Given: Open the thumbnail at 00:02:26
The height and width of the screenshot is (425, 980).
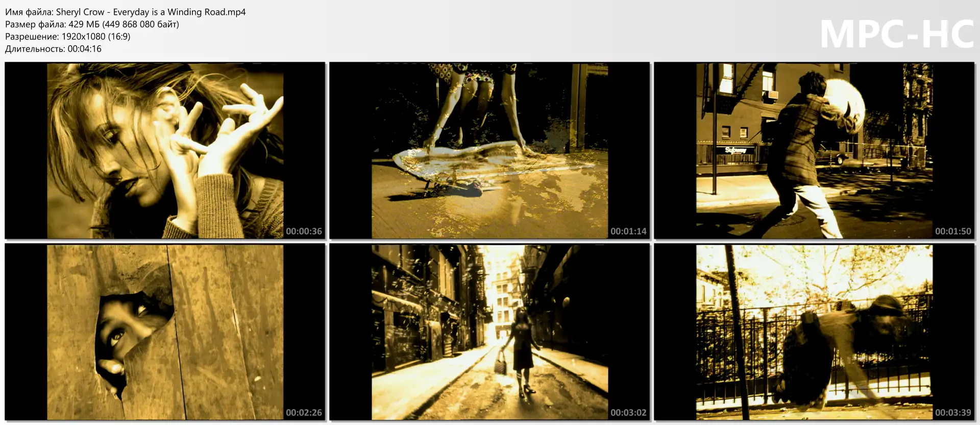Looking at the screenshot, I should point(165,332).
